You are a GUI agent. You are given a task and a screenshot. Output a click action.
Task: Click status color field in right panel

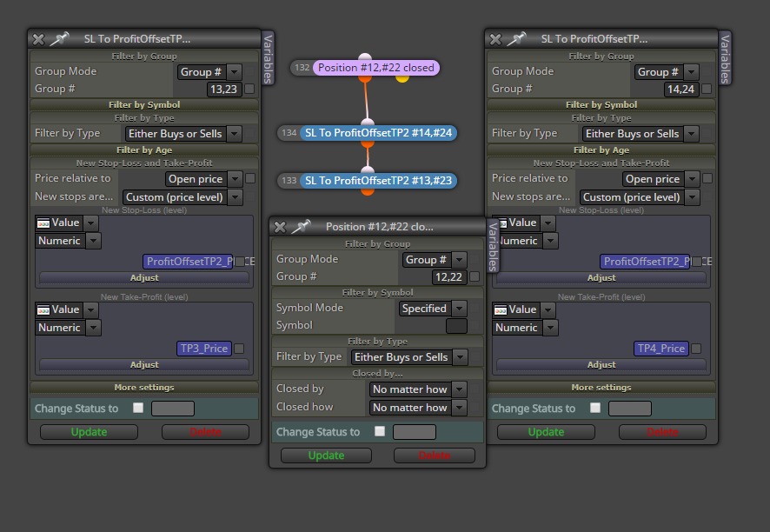tap(630, 409)
